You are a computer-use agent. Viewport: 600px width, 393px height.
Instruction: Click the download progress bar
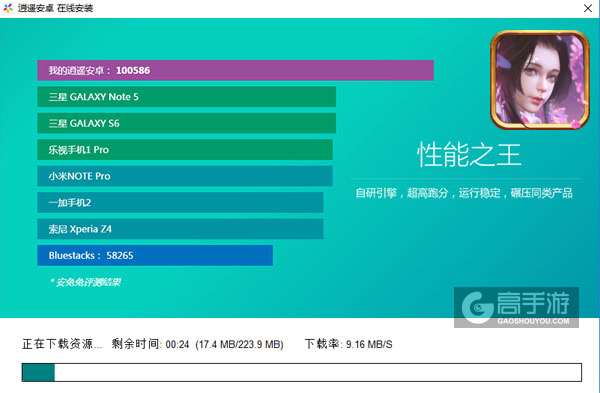click(x=302, y=373)
